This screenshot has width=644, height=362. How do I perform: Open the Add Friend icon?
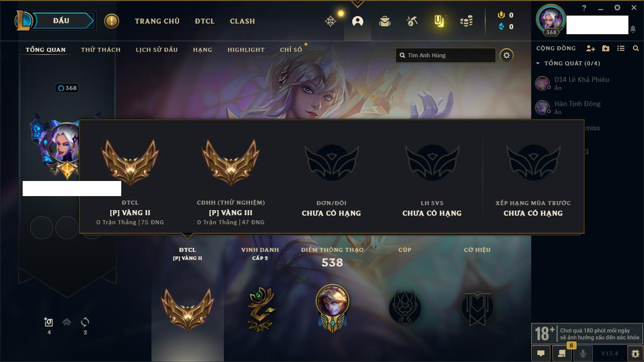pos(591,48)
